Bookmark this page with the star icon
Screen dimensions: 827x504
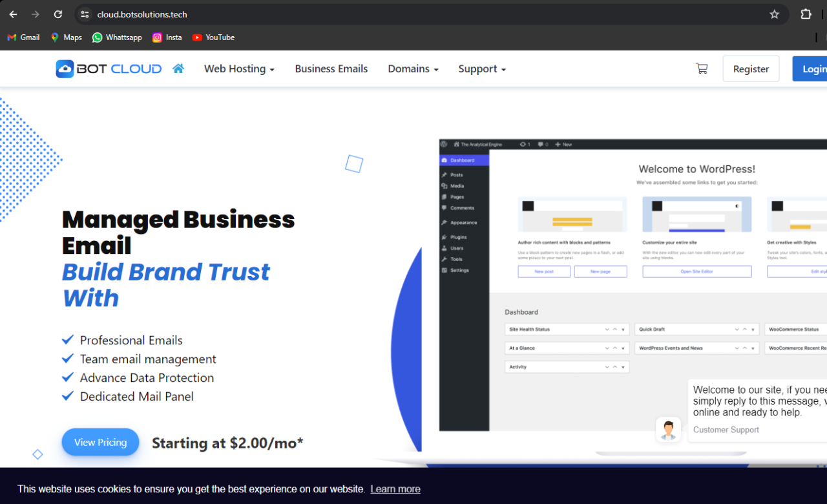point(774,14)
